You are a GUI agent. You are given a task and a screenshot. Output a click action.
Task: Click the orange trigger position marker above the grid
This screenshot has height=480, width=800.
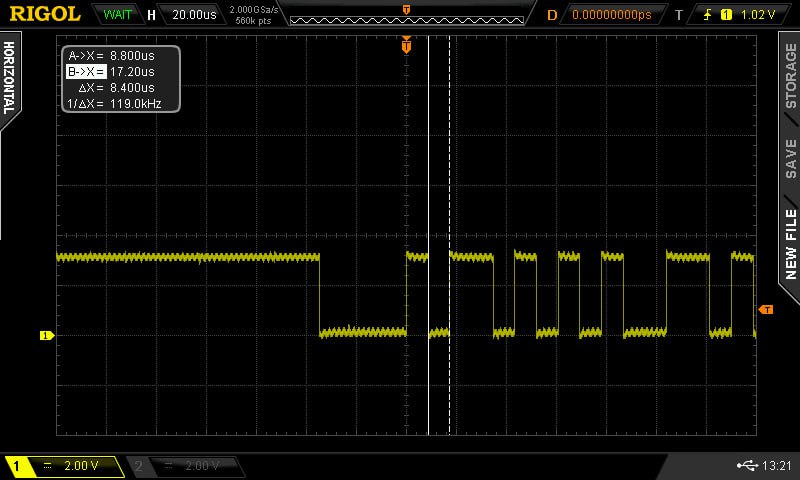406,45
